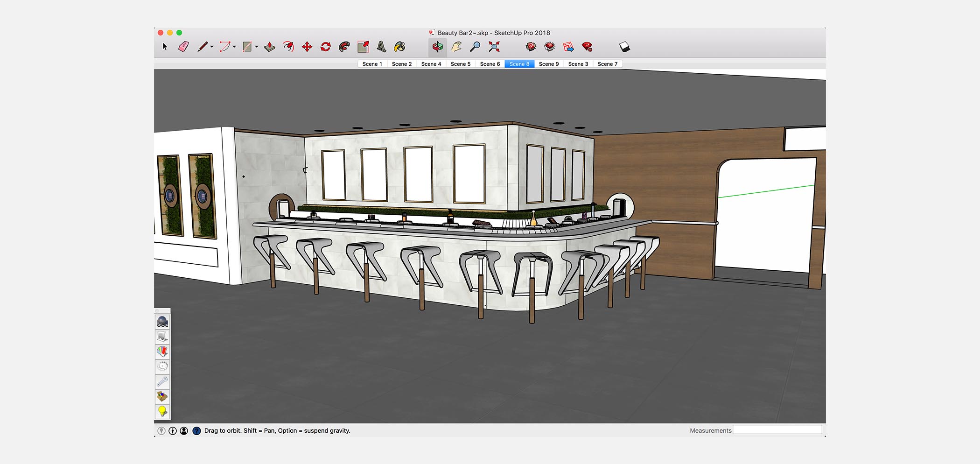Select the Move tool

click(307, 47)
